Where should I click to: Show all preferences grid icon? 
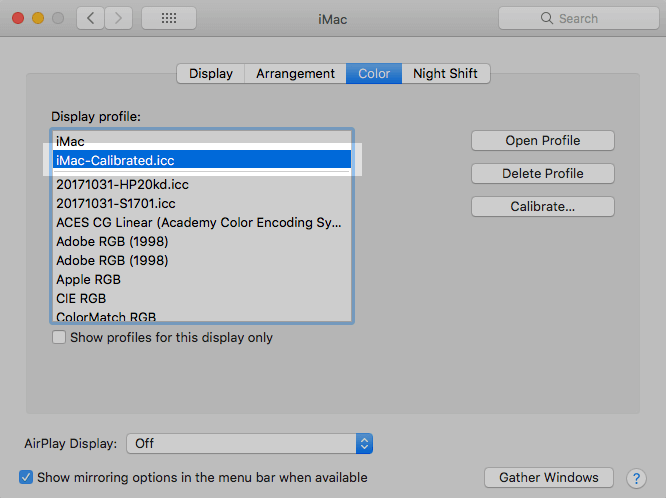click(x=169, y=18)
